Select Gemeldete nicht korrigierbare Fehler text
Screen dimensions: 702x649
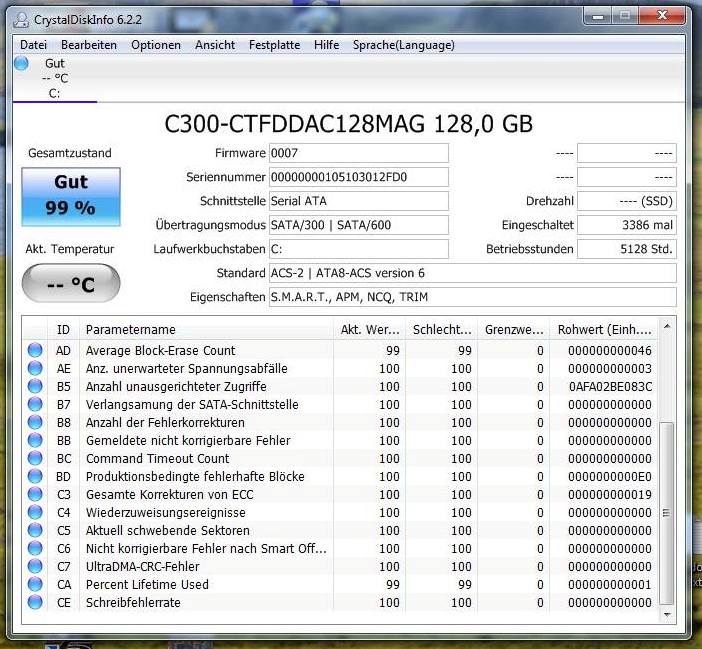pos(188,441)
